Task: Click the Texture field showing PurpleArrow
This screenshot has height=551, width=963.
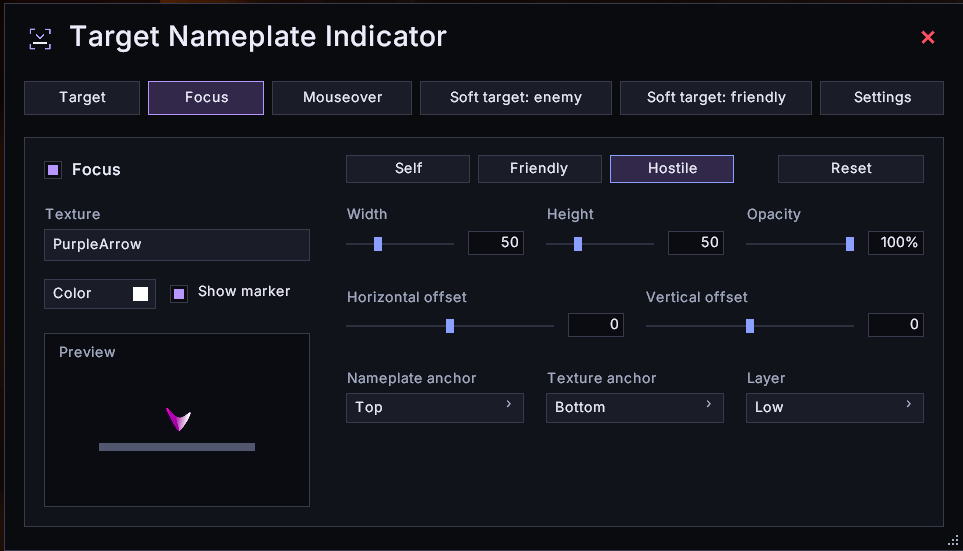Action: tap(177, 245)
